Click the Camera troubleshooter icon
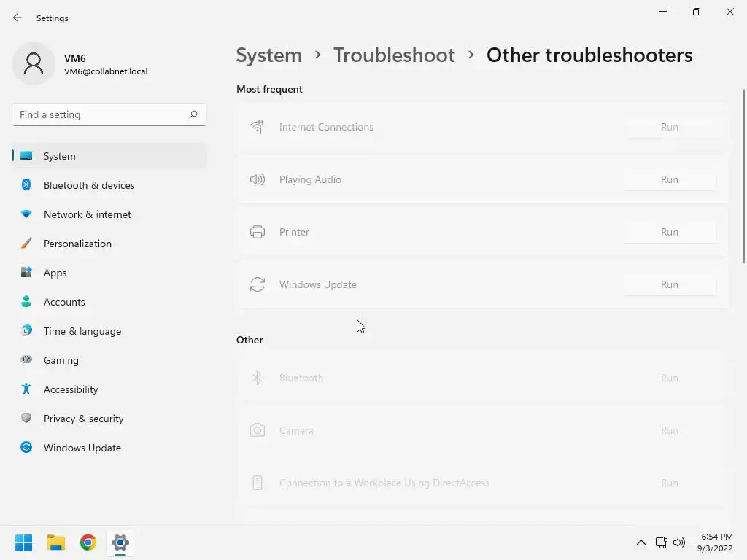The width and height of the screenshot is (747, 560). [258, 430]
